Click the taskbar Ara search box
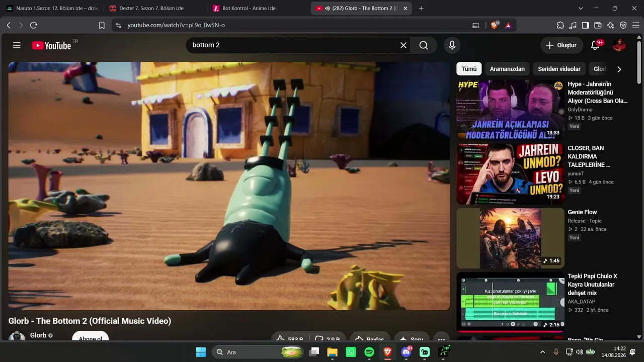Screen dimensions: 644x362 [258, 352]
